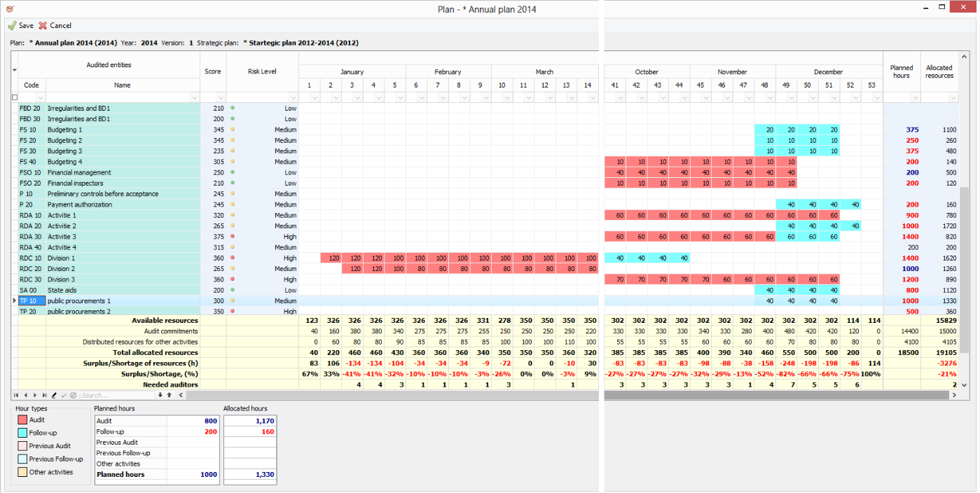This screenshot has width=980, height=493.
Task: Jump to last record in navigator
Action: [x=45, y=396]
